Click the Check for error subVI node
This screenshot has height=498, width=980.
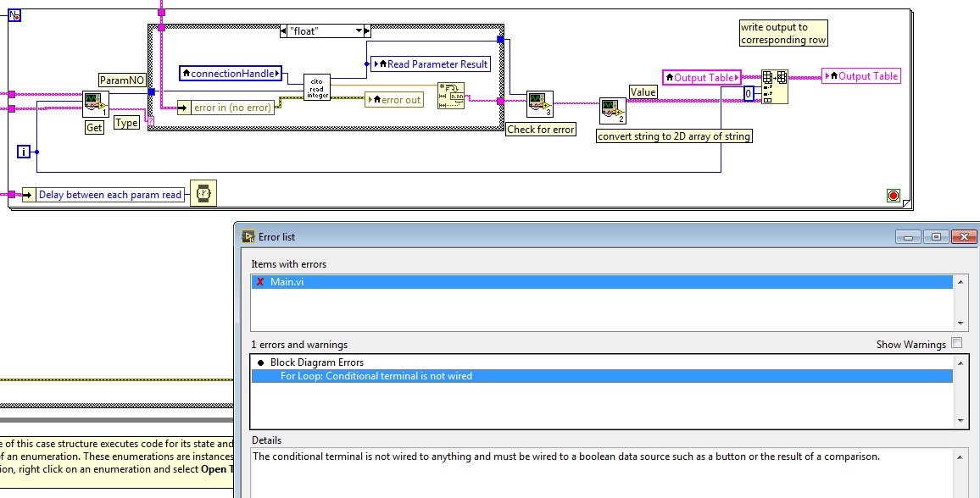point(540,104)
